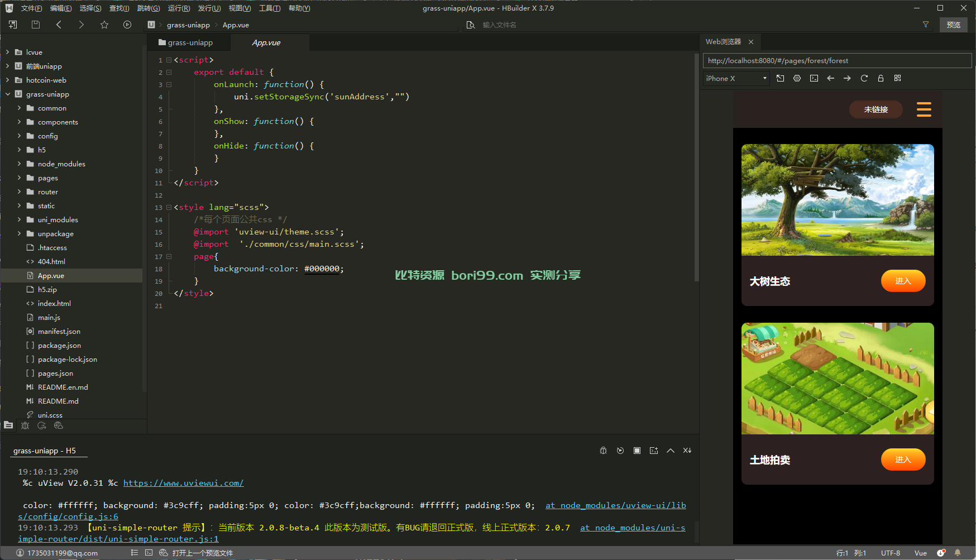Click the outline list icon in status bar
This screenshot has width=976, height=560.
pyautogui.click(x=135, y=553)
